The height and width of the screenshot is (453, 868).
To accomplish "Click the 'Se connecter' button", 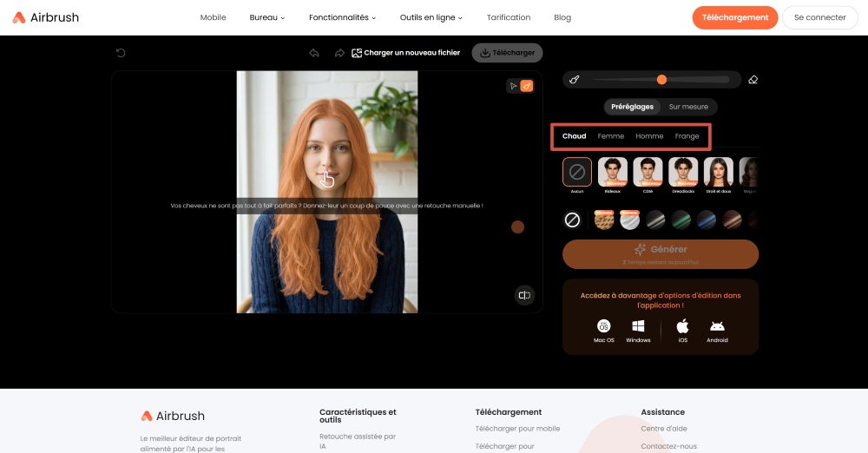I will (x=820, y=17).
